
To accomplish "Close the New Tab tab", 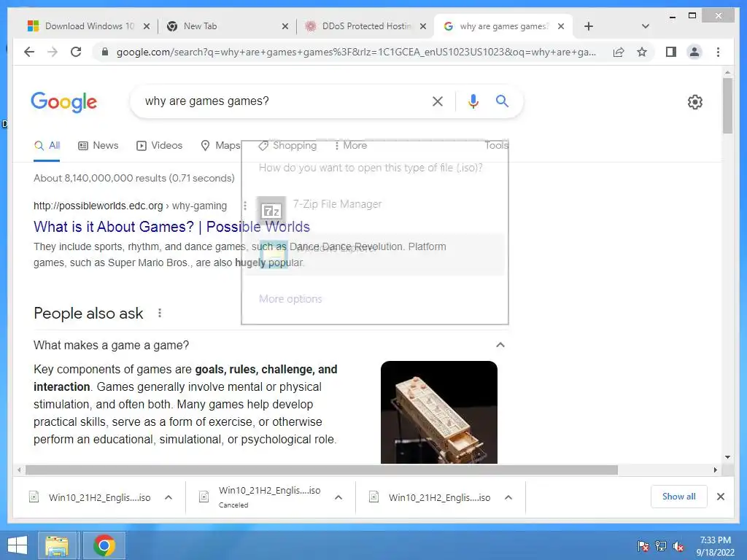I will coord(285,26).
